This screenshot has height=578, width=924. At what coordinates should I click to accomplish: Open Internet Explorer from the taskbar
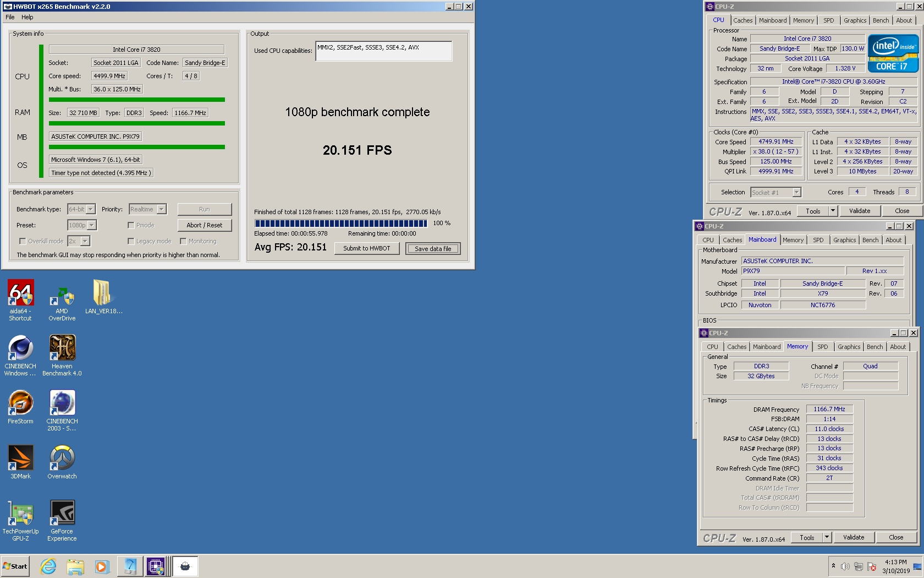[48, 566]
